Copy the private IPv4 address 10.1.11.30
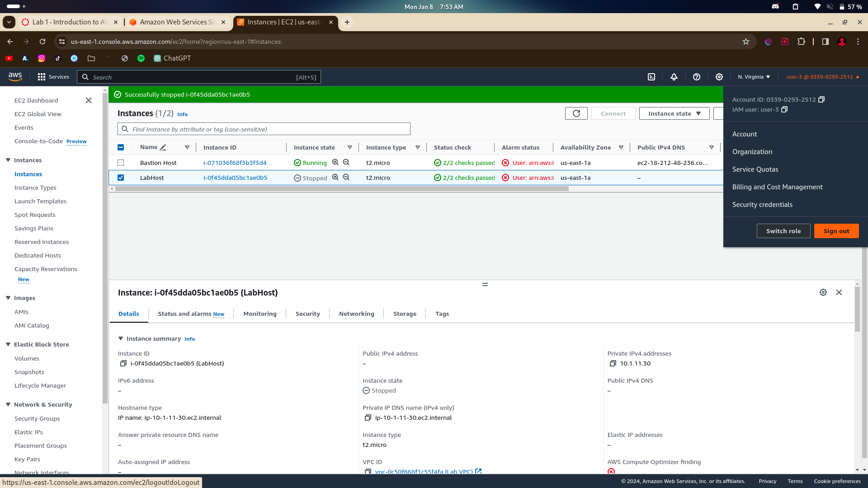Screen dimensions: 868x488 [x=613, y=363]
